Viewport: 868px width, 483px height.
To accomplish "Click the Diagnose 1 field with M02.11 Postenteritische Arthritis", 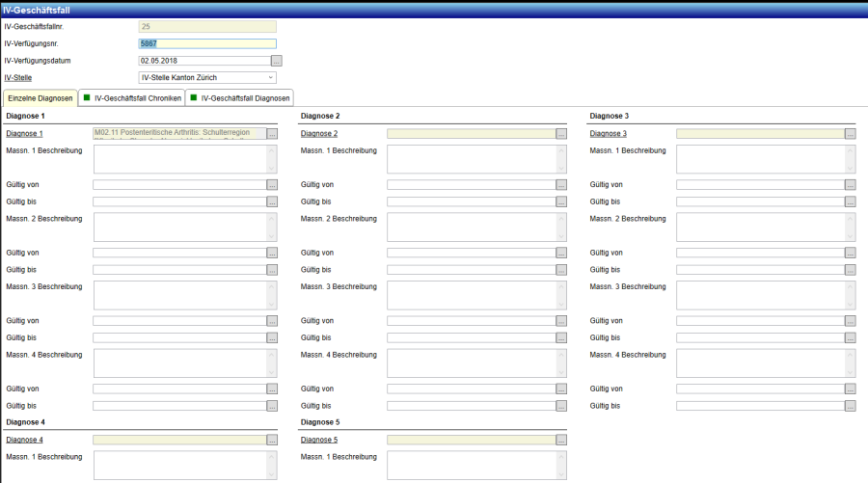I will pos(179,133).
